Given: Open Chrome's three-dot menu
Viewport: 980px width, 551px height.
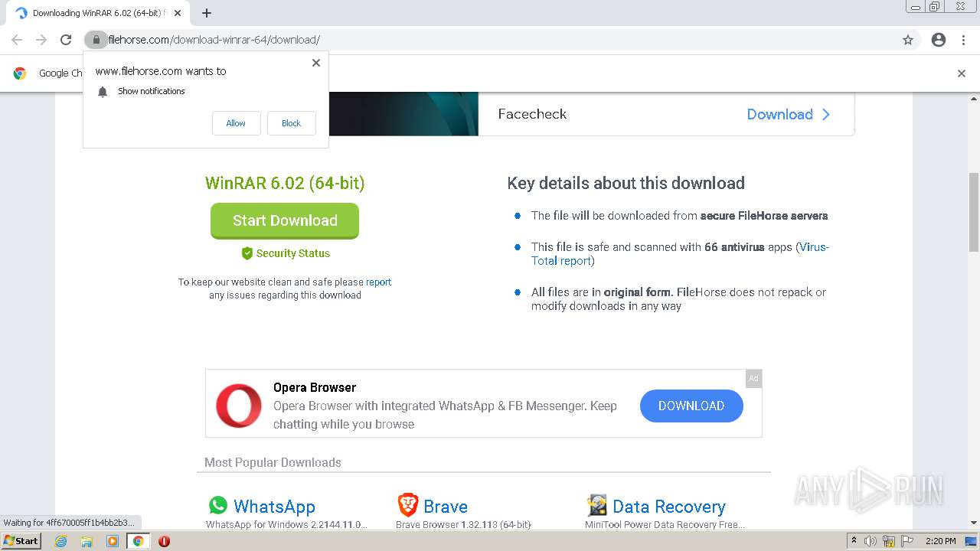Looking at the screenshot, I should pos(963,40).
